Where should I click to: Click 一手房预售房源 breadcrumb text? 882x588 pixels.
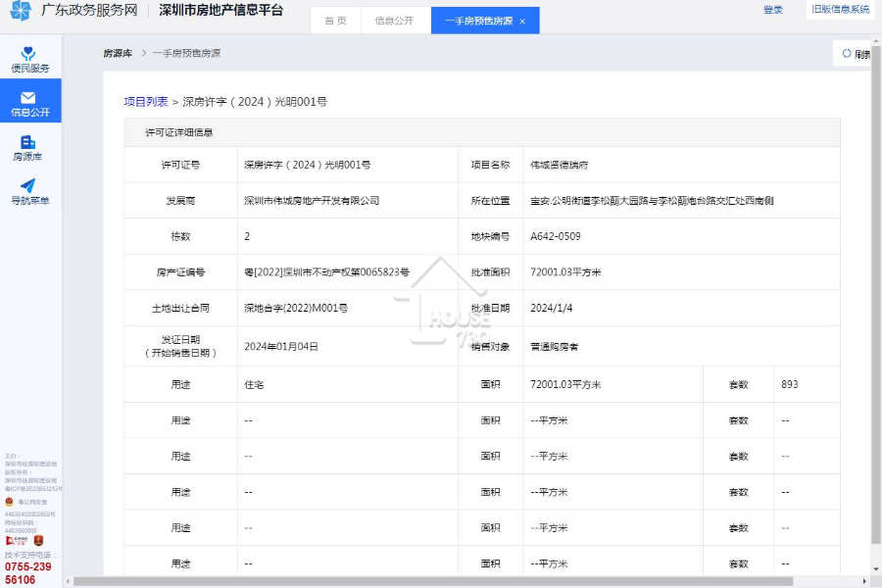[187, 54]
